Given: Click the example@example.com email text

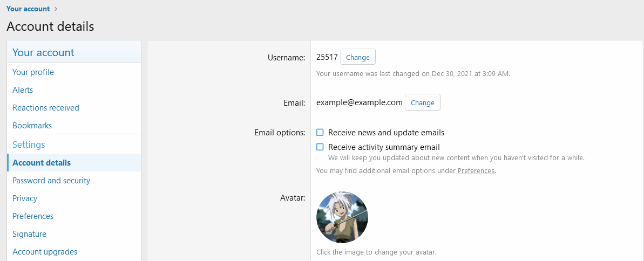Looking at the screenshot, I should tap(359, 102).
